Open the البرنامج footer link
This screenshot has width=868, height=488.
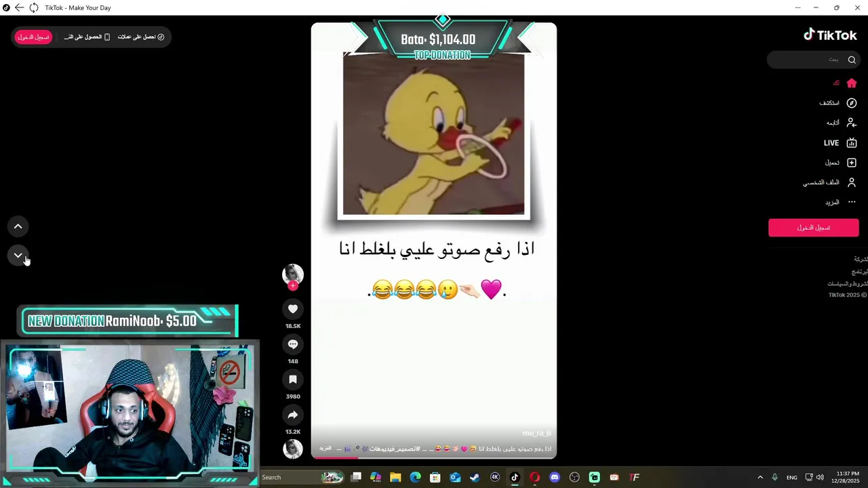(x=859, y=272)
